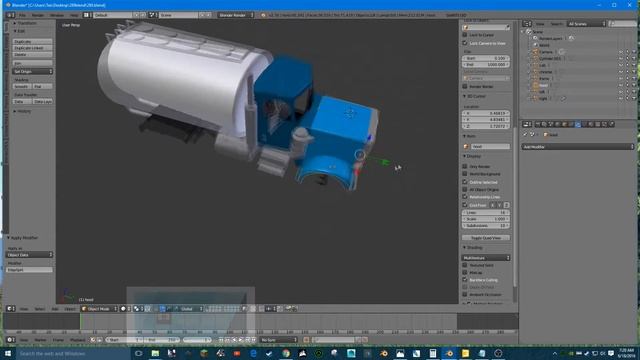
Task: Toggle the Lock Camera to View checkbox
Action: [x=465, y=43]
